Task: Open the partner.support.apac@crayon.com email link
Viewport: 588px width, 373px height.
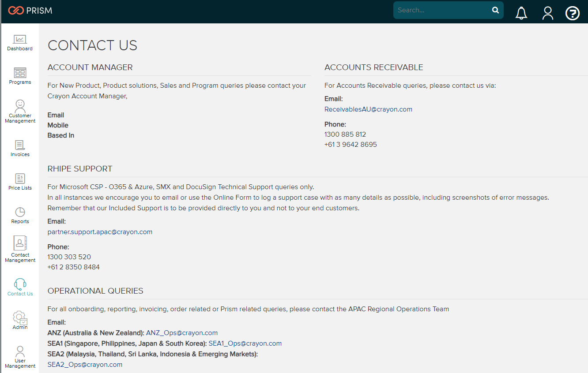Action: tap(100, 231)
